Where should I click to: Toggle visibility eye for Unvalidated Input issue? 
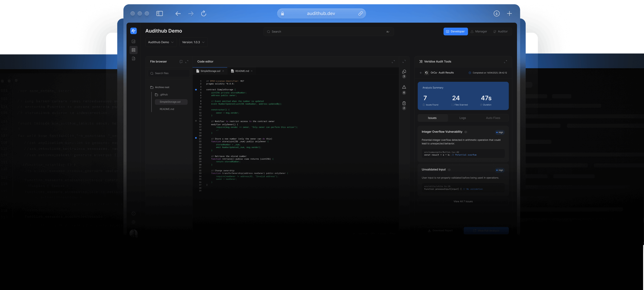(x=449, y=170)
